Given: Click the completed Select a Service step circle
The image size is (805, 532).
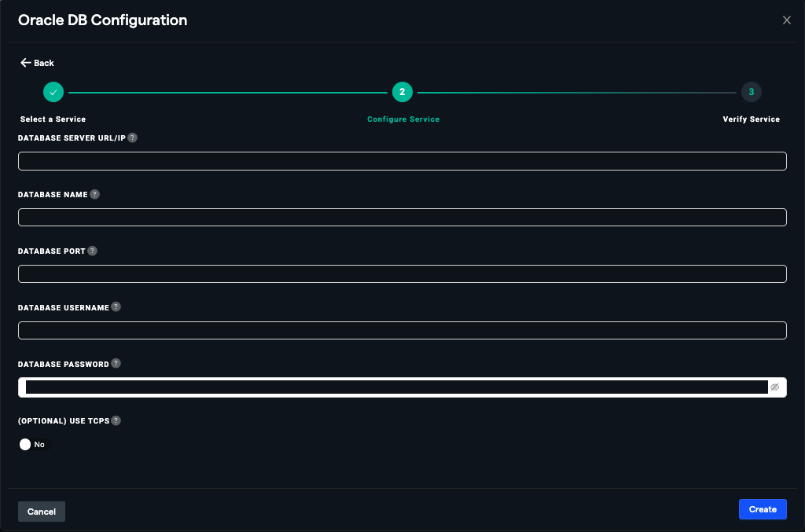Looking at the screenshot, I should coord(53,92).
